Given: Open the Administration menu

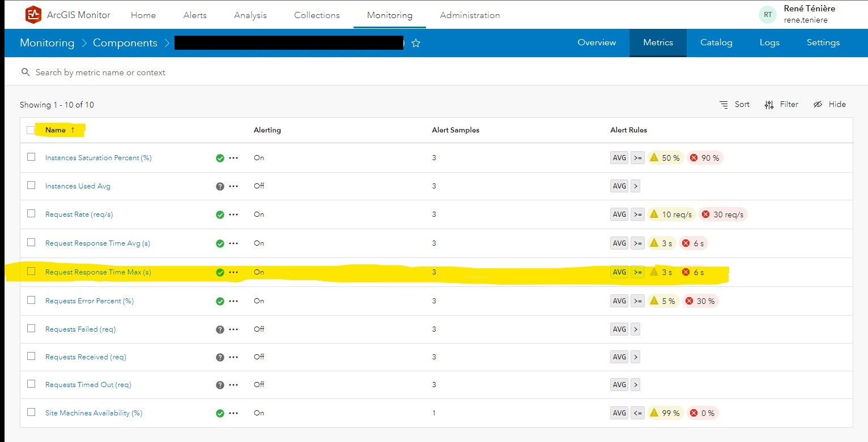Looking at the screenshot, I should click(x=470, y=15).
